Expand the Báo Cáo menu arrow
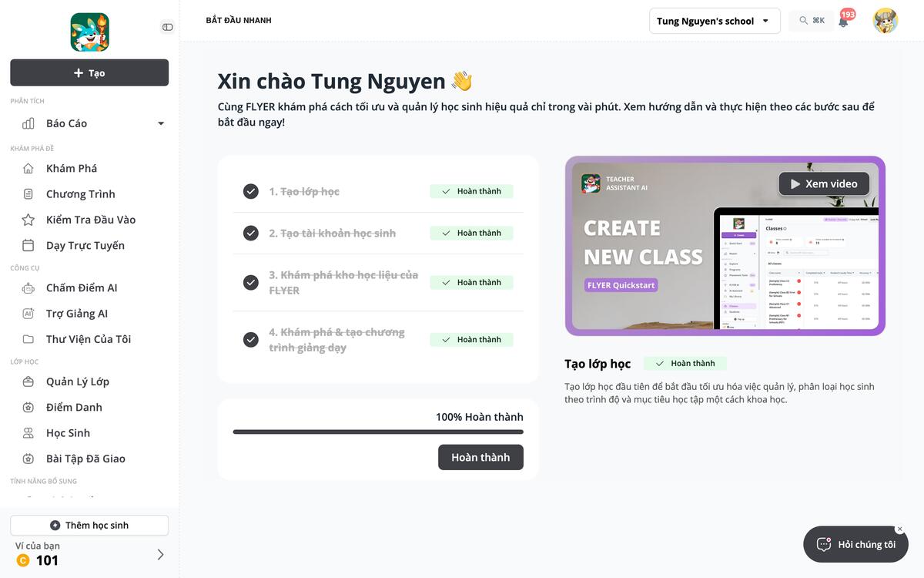The width and height of the screenshot is (924, 578). pos(161,123)
